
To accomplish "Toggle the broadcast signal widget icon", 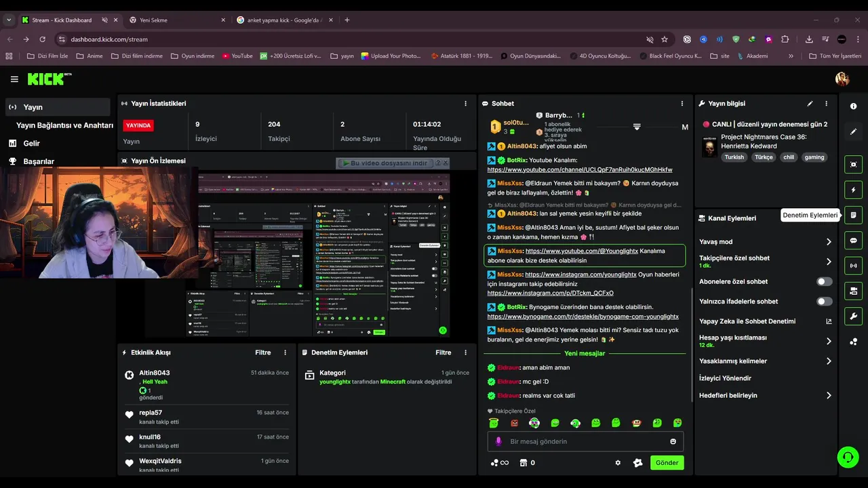I will point(853,266).
